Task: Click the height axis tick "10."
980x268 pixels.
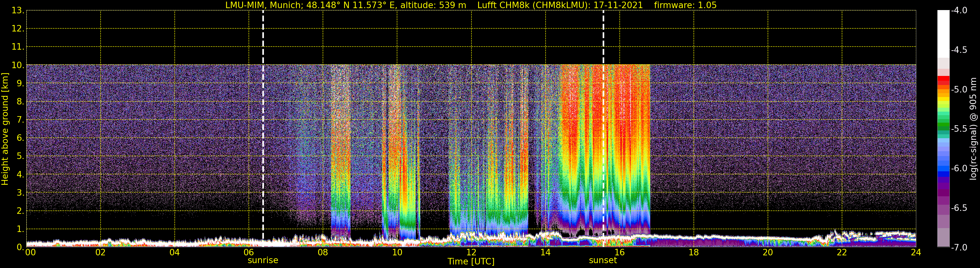Action: 18,65
